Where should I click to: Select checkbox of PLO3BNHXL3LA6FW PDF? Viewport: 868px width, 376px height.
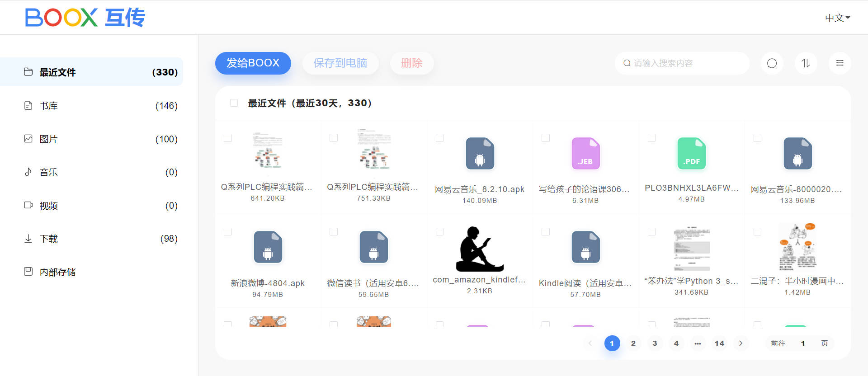tap(651, 138)
